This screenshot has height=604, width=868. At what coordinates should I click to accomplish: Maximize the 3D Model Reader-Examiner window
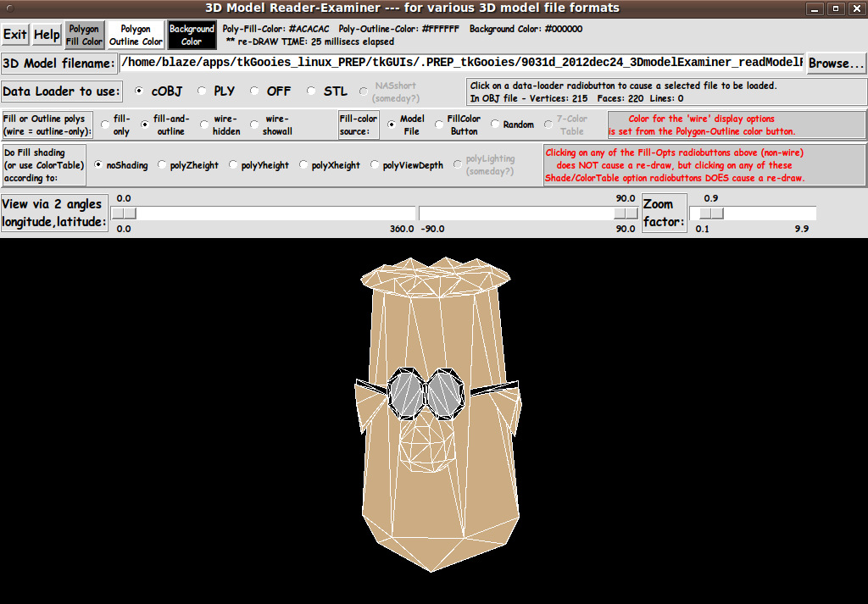[835, 8]
